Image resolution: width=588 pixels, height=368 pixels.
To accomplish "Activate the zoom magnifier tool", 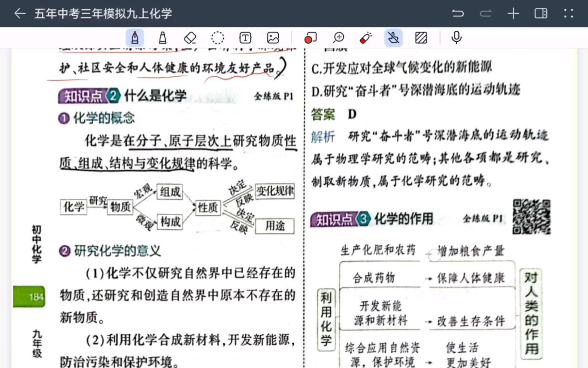I will [x=339, y=38].
